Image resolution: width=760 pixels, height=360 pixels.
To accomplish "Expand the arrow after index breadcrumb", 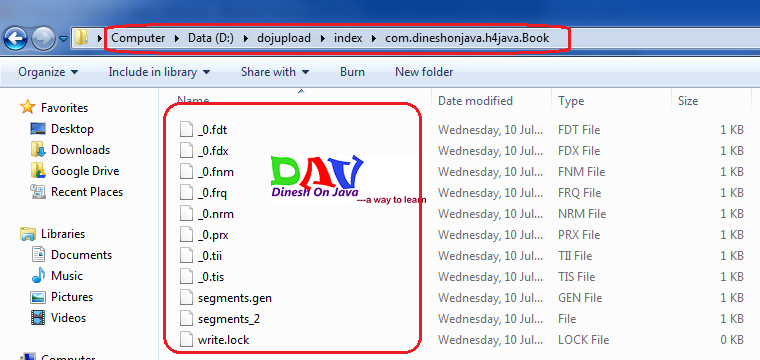I will [374, 38].
